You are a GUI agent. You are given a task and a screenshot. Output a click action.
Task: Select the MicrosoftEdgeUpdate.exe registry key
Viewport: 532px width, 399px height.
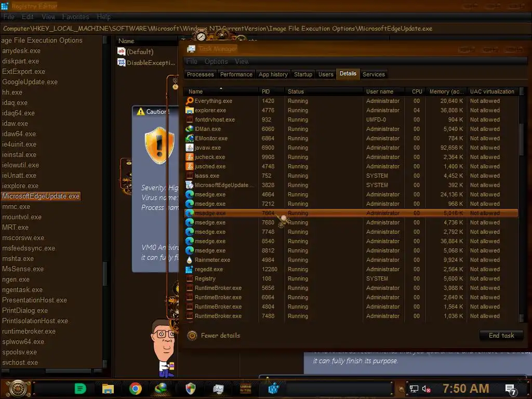[41, 196]
